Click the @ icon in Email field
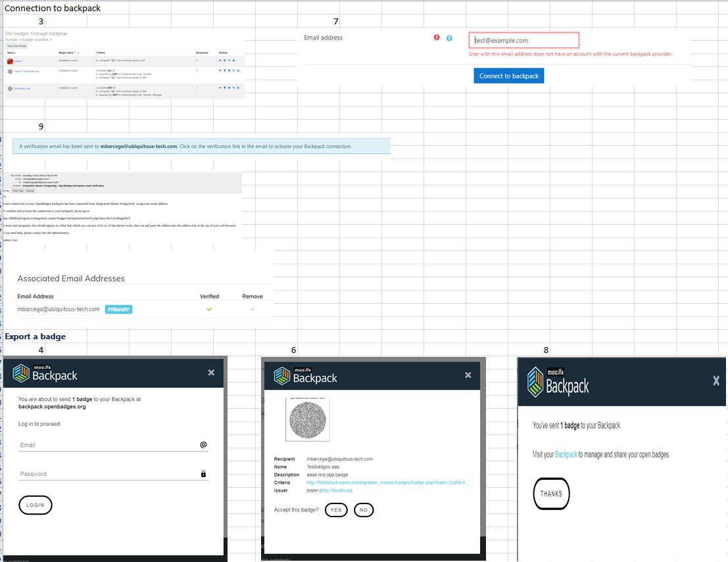 (x=203, y=444)
